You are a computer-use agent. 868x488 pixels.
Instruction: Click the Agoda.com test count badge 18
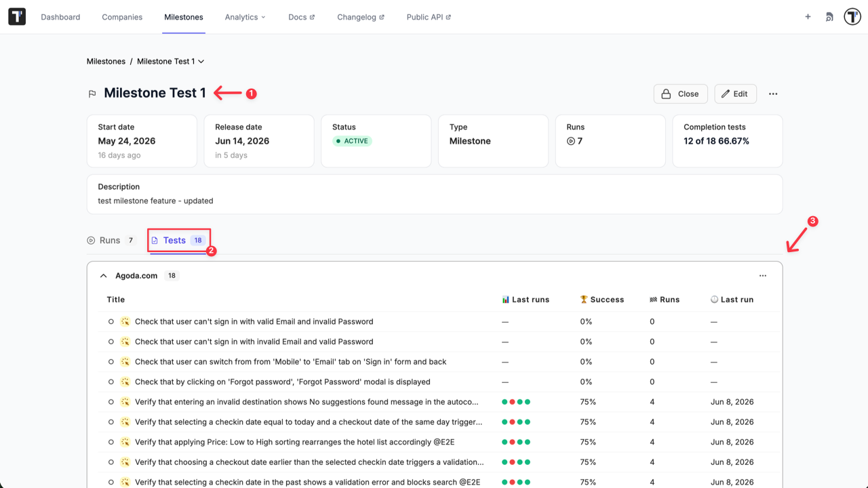pos(172,276)
